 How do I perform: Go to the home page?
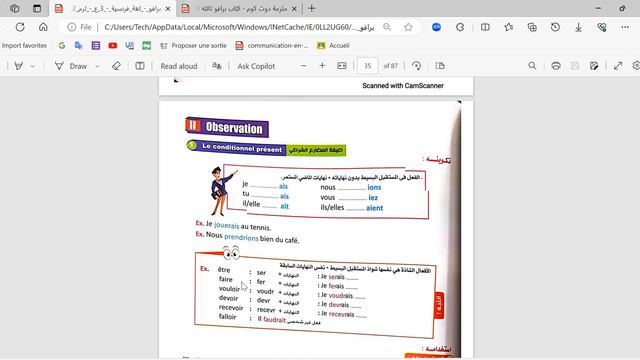[x=43, y=27]
